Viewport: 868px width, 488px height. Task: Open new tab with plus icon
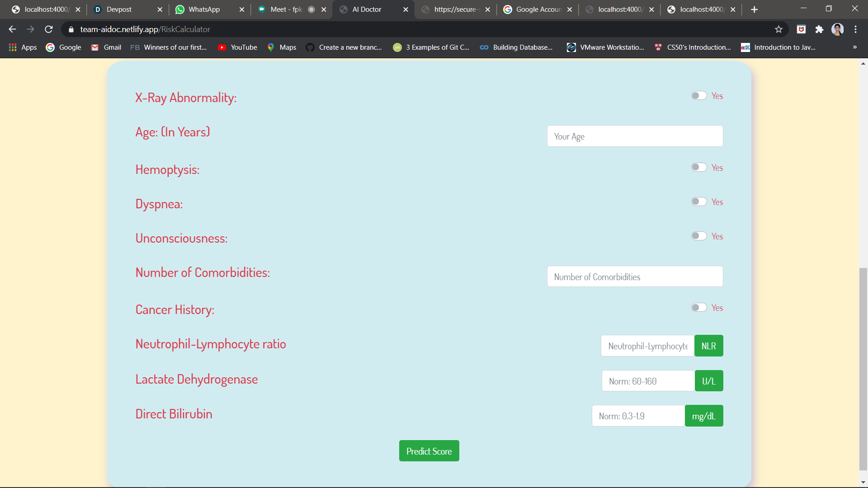click(754, 9)
